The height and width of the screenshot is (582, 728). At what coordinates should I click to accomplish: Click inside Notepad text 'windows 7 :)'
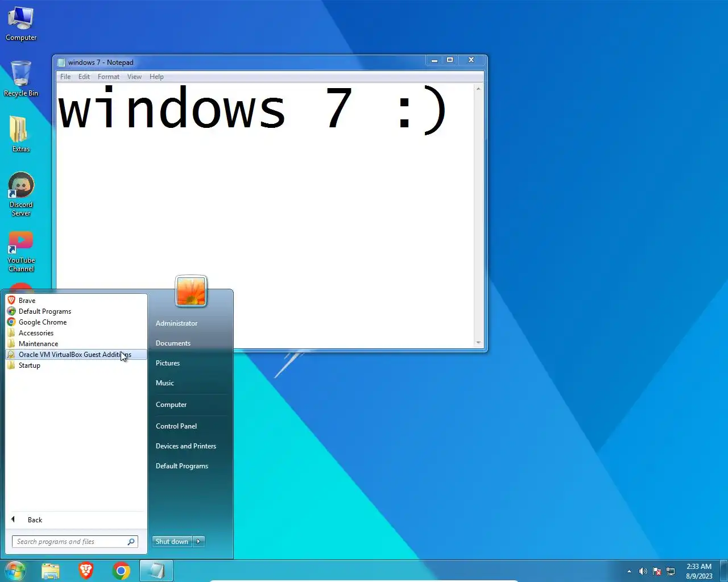(253, 109)
